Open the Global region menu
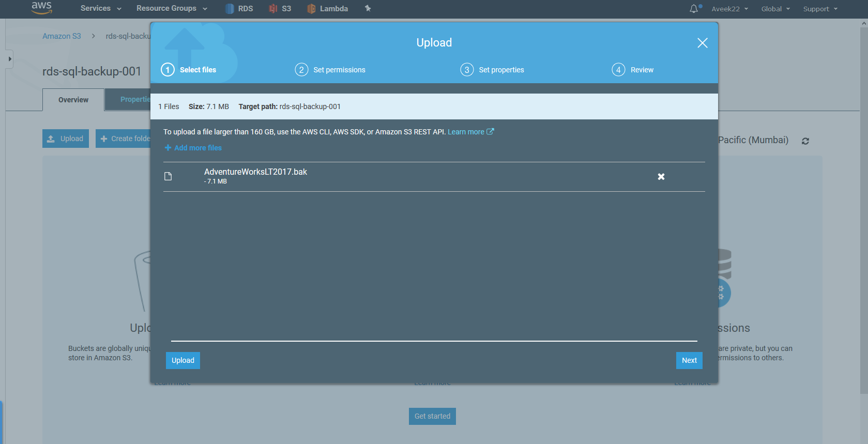The image size is (868, 444). (x=775, y=9)
